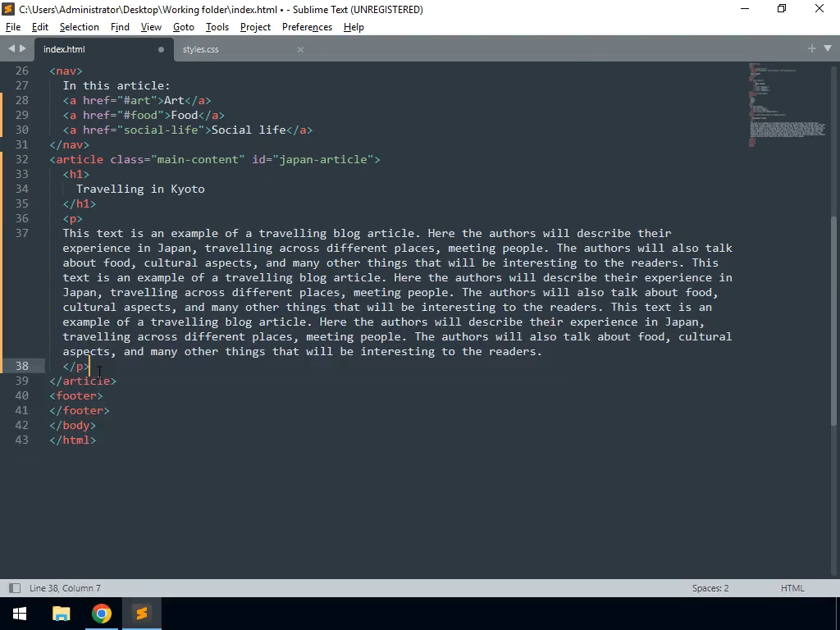Screen dimensions: 840x630
Task: Open the Help menu
Action: (x=354, y=27)
